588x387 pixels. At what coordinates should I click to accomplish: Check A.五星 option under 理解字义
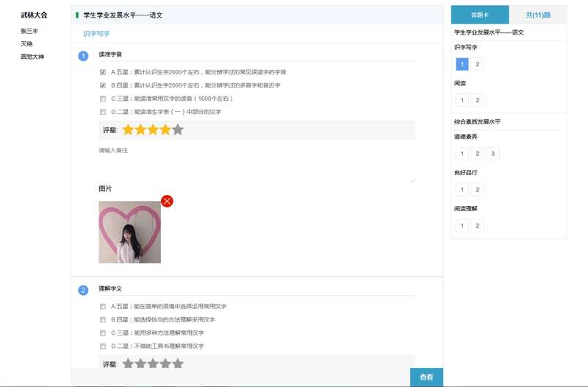point(103,306)
